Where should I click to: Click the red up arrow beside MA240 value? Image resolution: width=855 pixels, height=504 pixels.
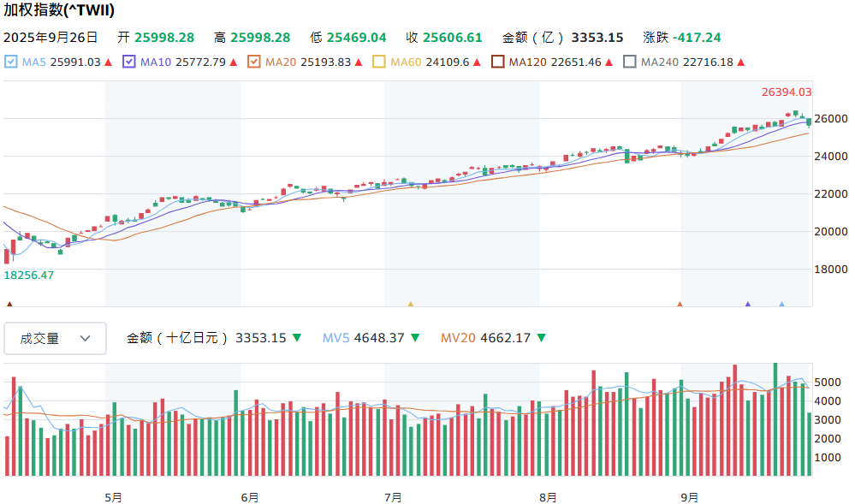[x=741, y=62]
